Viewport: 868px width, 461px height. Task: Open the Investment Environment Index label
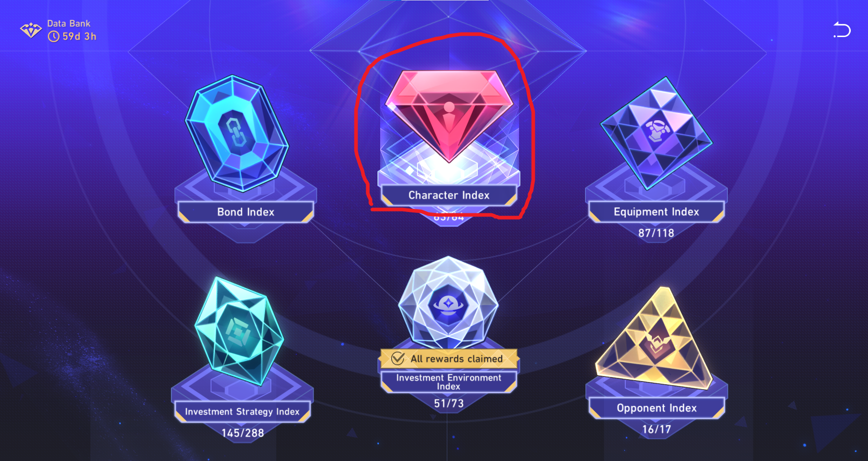coord(449,382)
